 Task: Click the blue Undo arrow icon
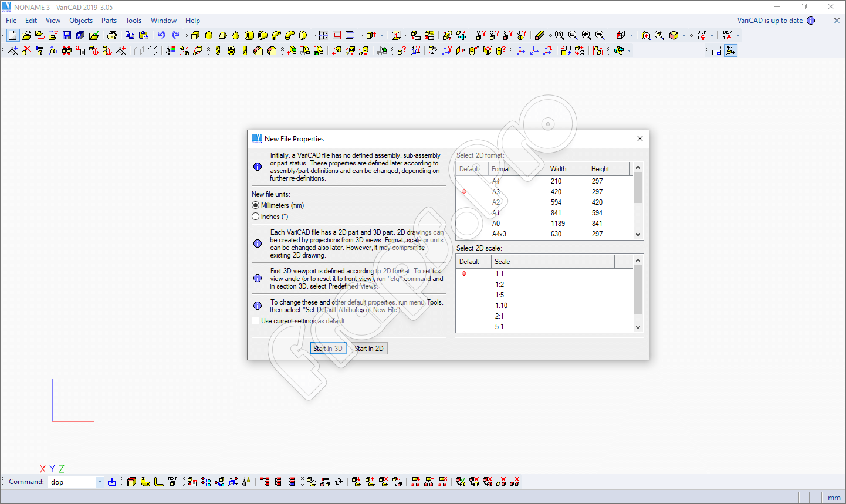click(x=161, y=35)
